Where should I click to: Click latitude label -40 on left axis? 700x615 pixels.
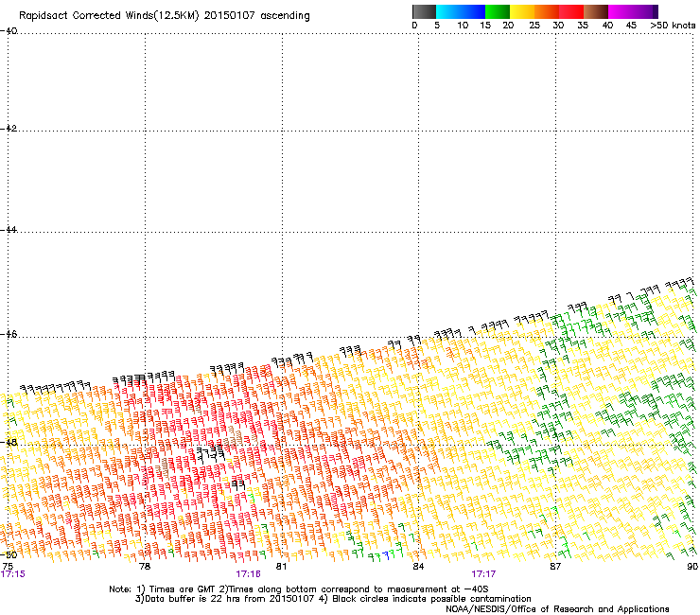click(9, 31)
